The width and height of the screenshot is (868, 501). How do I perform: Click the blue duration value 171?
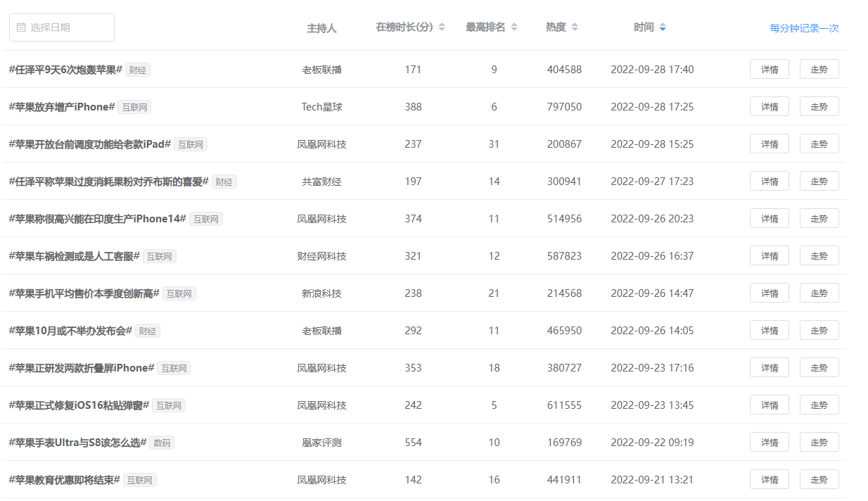414,69
